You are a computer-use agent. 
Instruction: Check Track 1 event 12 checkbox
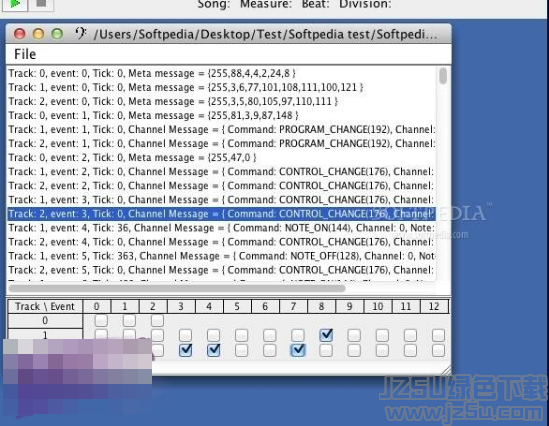tap(438, 335)
